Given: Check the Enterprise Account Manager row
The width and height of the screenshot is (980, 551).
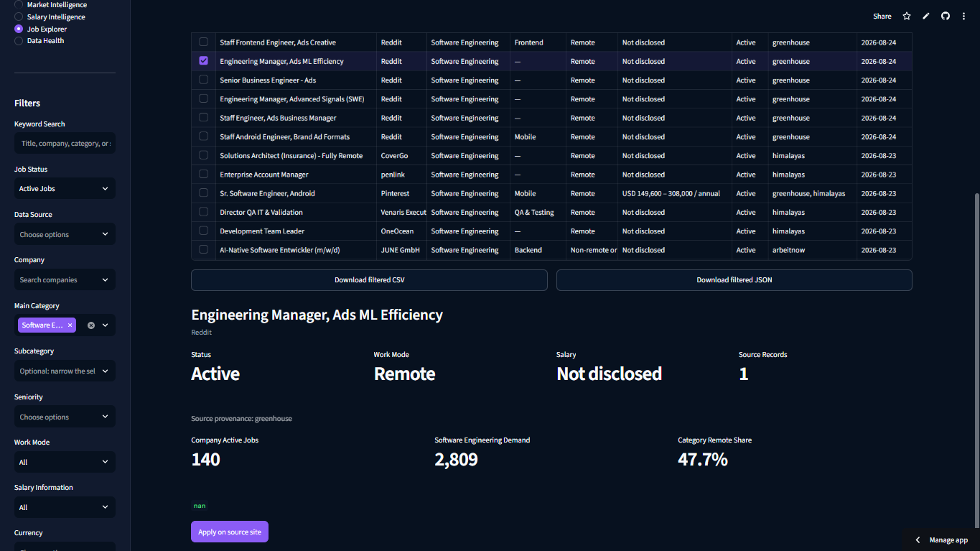Looking at the screenshot, I should coord(204,175).
